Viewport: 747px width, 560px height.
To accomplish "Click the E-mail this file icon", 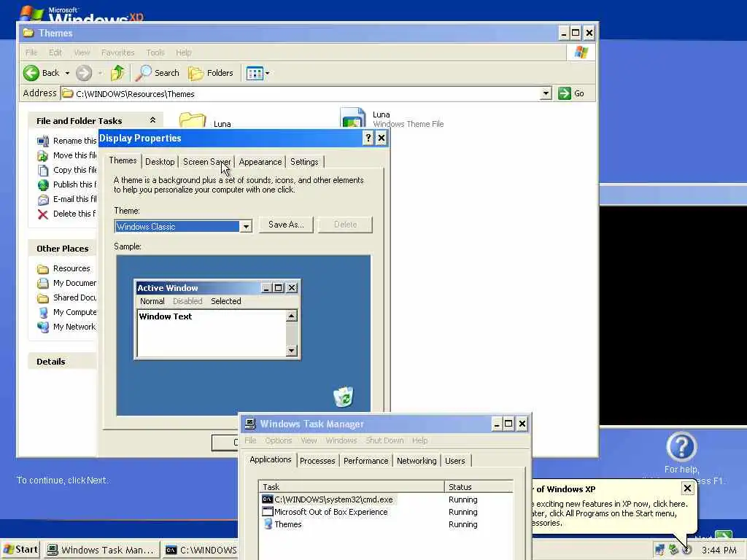I will (43, 200).
